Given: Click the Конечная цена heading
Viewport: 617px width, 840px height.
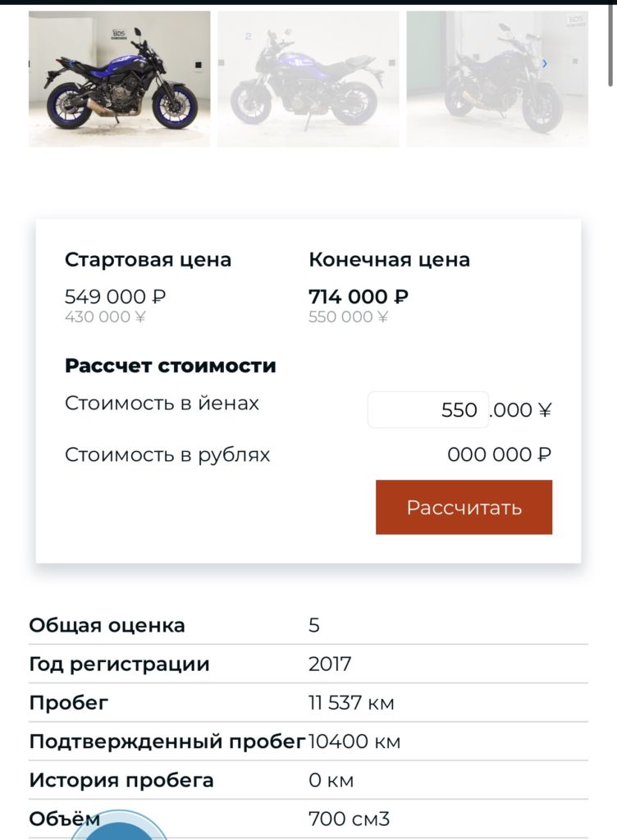Looking at the screenshot, I should tap(389, 260).
